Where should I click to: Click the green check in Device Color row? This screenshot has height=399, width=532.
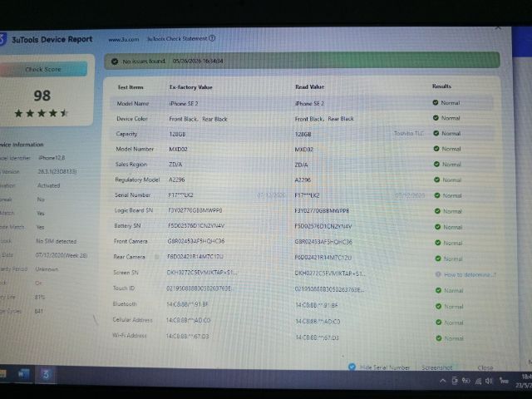pyautogui.click(x=436, y=118)
